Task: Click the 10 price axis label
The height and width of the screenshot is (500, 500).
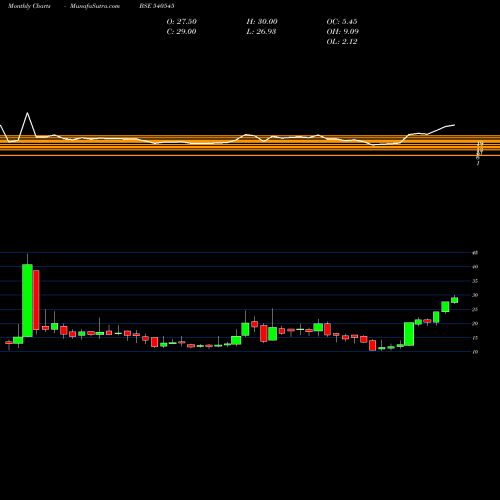Action: pyautogui.click(x=475, y=352)
